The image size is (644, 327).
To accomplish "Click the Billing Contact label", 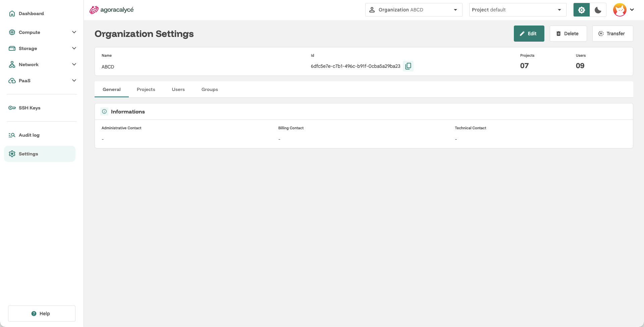I will pyautogui.click(x=291, y=128).
